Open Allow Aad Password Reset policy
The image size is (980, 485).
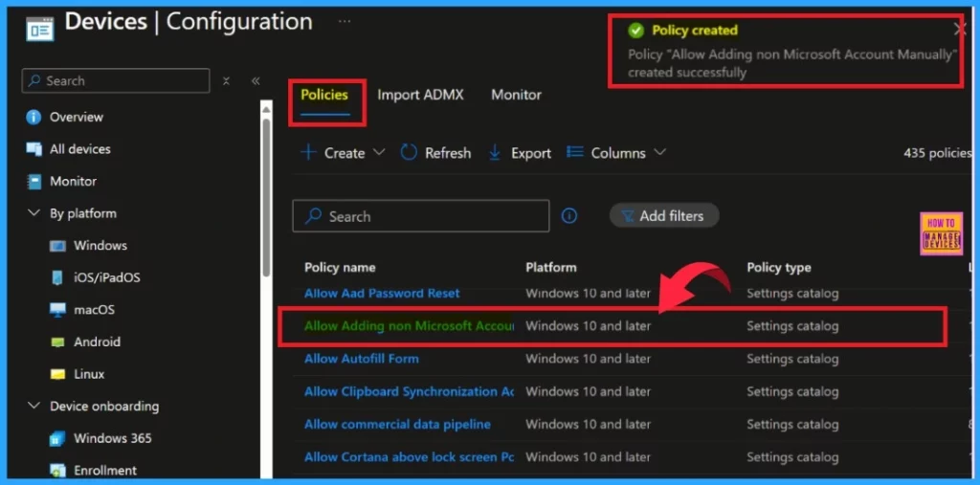382,293
